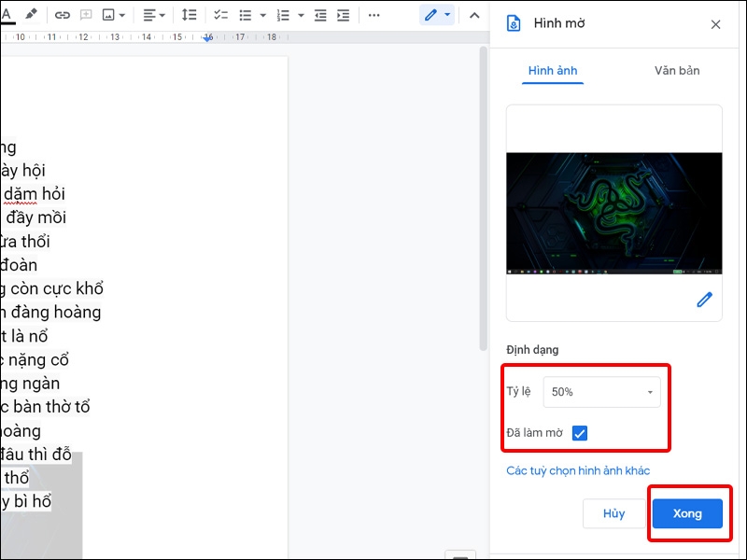Image resolution: width=747 pixels, height=560 pixels.
Task: Collapse the toolbar with the up chevron
Action: (x=474, y=15)
